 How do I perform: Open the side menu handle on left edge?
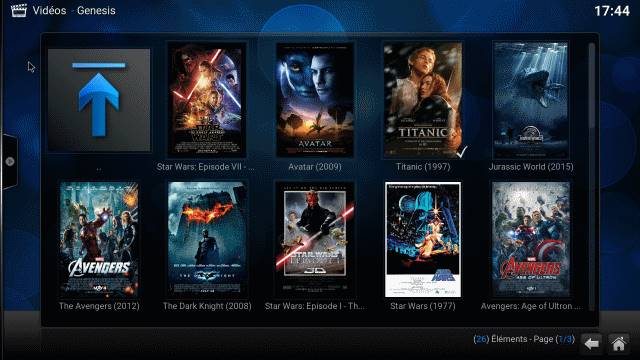9,162
